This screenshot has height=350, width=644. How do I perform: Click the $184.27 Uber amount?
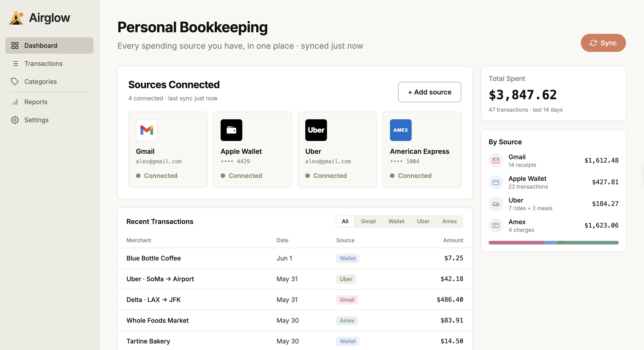[605, 204]
